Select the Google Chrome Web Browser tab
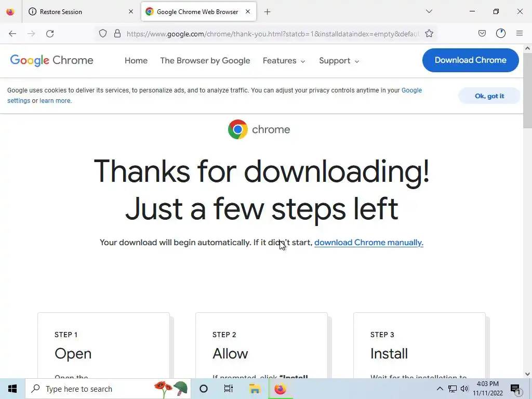Screen dimensions: 532x399 198,12
